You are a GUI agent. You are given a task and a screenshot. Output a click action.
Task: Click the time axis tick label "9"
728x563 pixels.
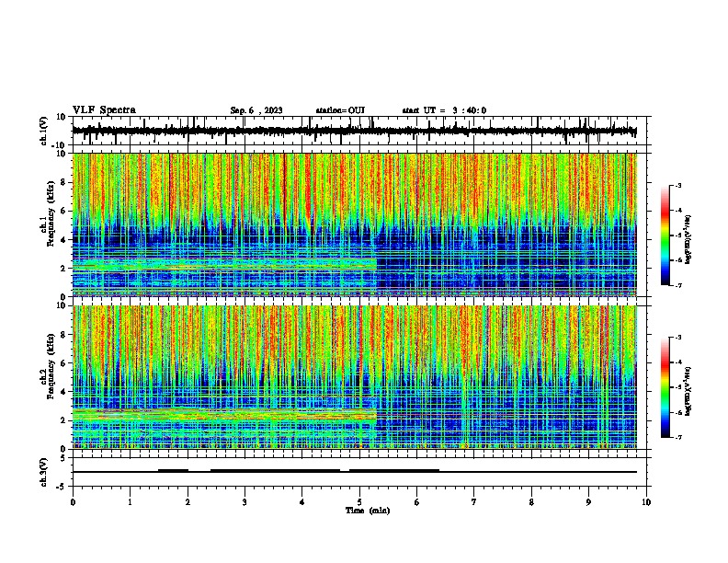(x=588, y=502)
